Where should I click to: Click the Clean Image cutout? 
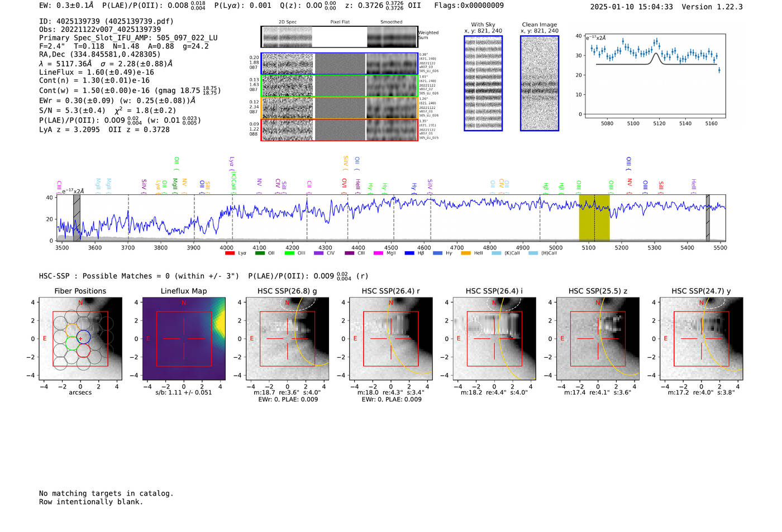click(540, 83)
